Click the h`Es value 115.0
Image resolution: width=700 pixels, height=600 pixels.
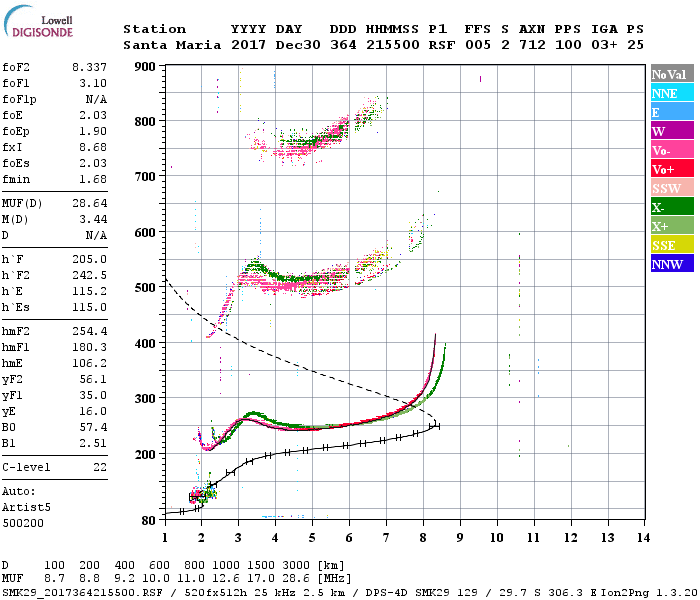(x=89, y=308)
